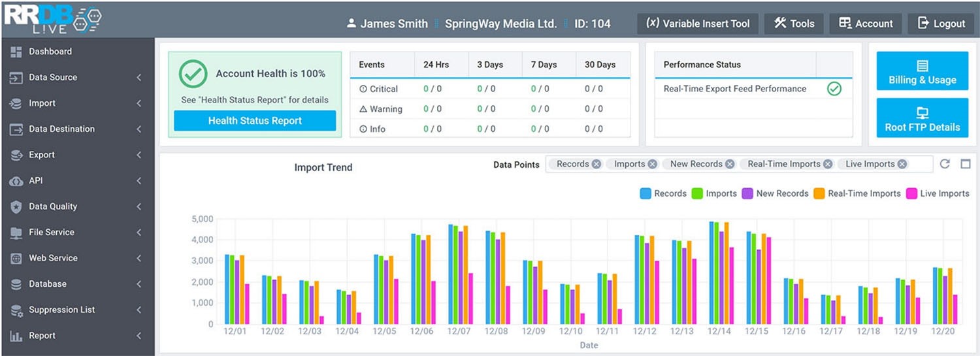980x356 pixels.
Task: Click the Dashboard grid icon in sidebar
Action: (16, 52)
